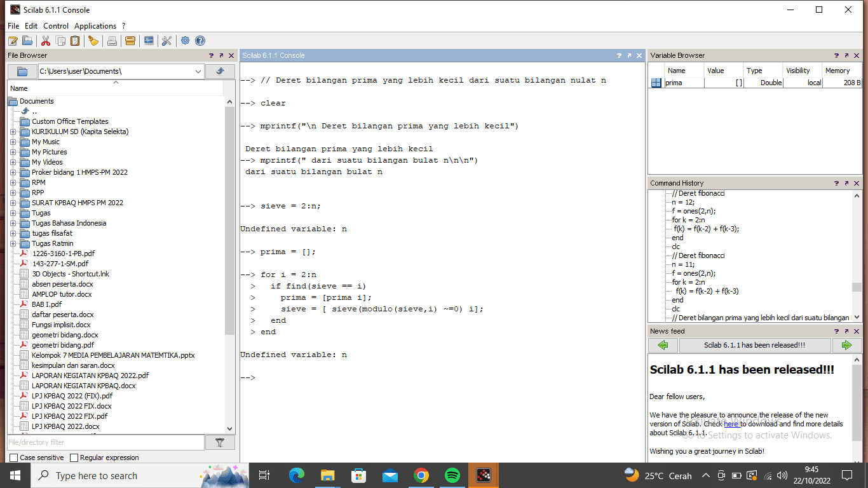The width and height of the screenshot is (868, 488).
Task: Undock the Variable Browser panel
Action: tap(846, 55)
